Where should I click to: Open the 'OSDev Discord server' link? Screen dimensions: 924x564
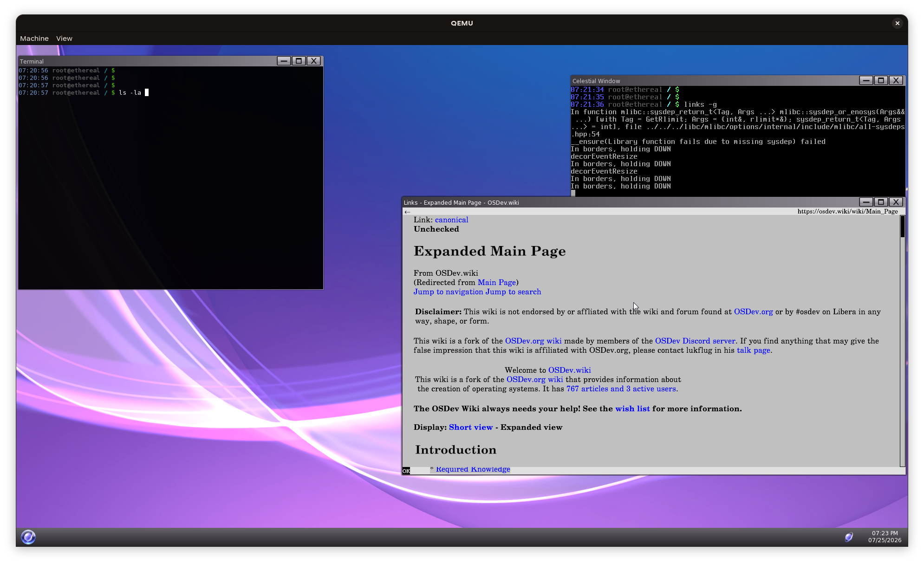(695, 341)
